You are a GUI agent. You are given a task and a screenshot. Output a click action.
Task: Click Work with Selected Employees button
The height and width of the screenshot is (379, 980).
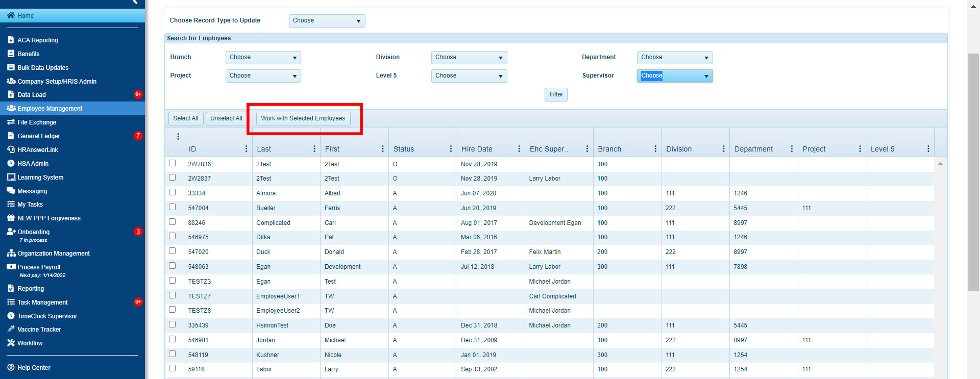pyautogui.click(x=303, y=118)
